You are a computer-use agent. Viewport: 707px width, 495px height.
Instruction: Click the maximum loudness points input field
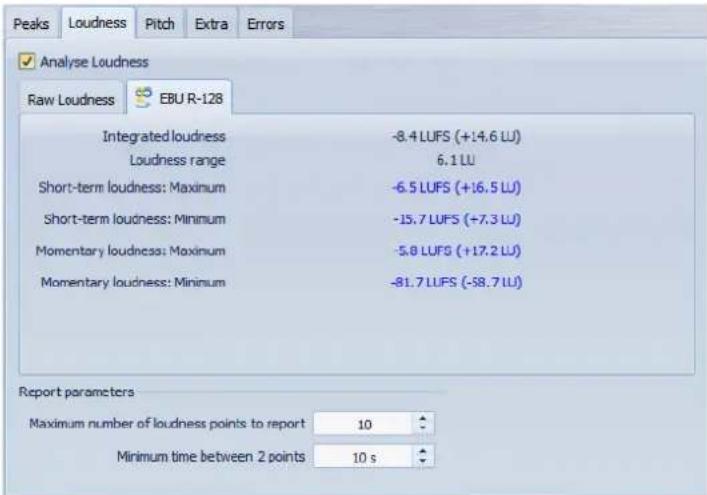point(363,424)
